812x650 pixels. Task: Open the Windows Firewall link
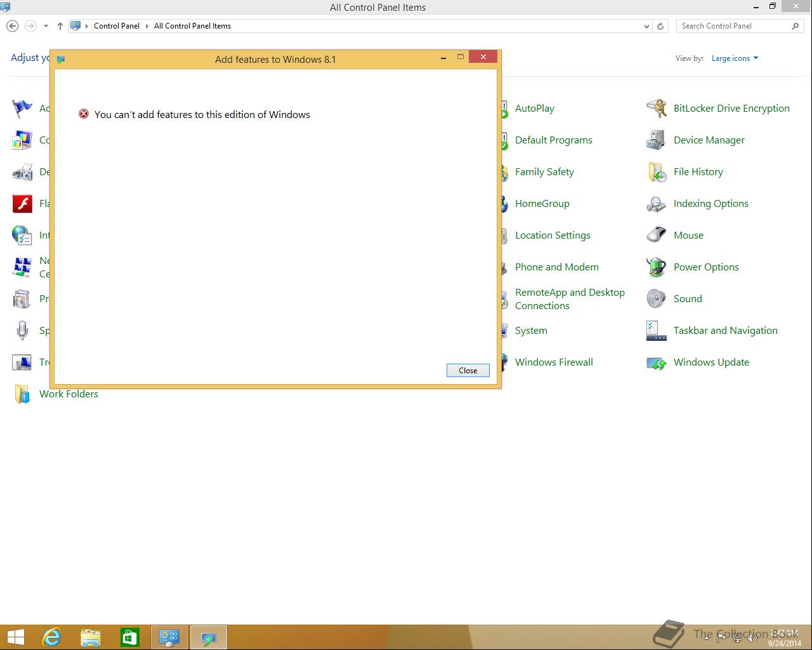554,362
